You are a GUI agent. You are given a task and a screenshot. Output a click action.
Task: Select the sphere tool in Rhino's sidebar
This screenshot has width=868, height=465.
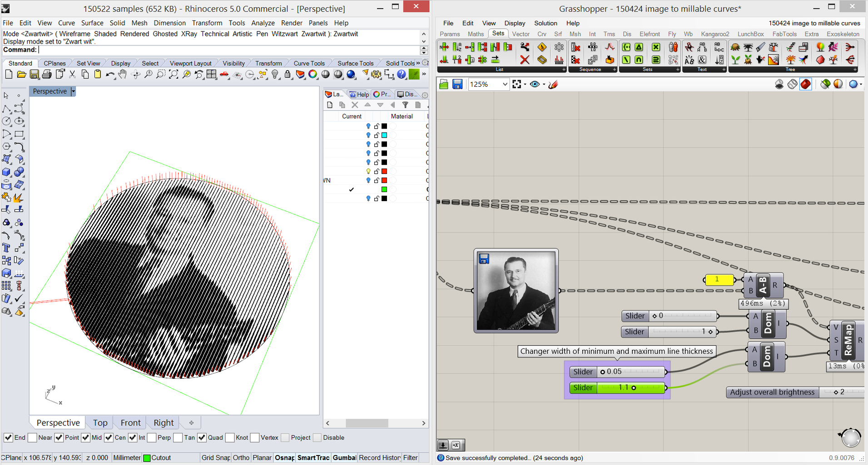[20, 172]
